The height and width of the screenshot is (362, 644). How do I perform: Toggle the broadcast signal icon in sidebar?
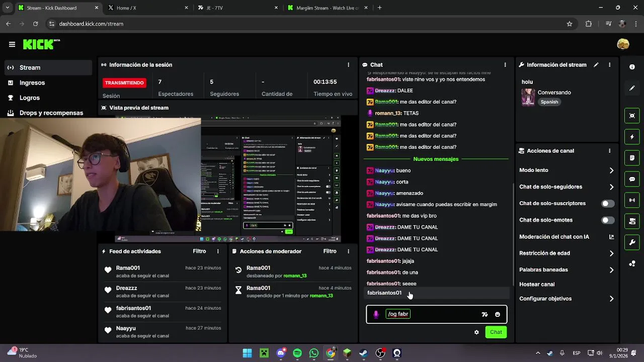(632, 200)
